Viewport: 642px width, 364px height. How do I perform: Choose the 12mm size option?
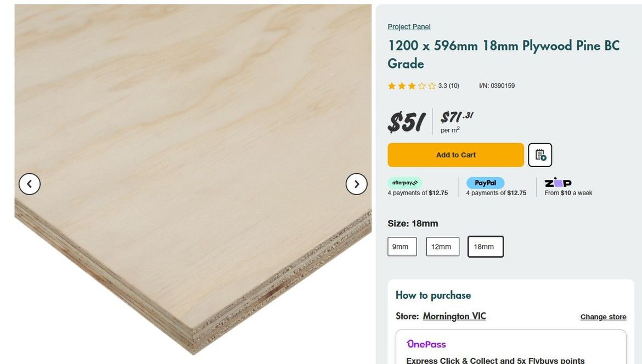pyautogui.click(x=442, y=247)
